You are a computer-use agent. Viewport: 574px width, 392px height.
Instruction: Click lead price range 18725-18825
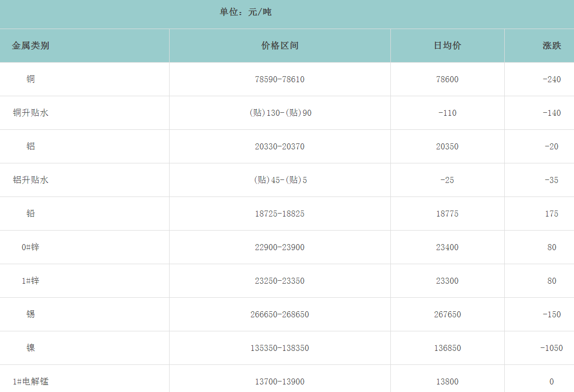(279, 214)
